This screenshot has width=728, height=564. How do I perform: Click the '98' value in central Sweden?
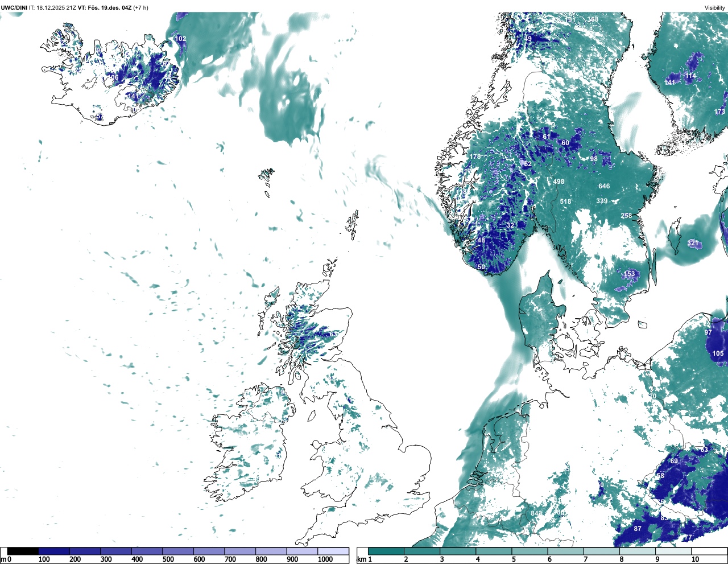594,159
